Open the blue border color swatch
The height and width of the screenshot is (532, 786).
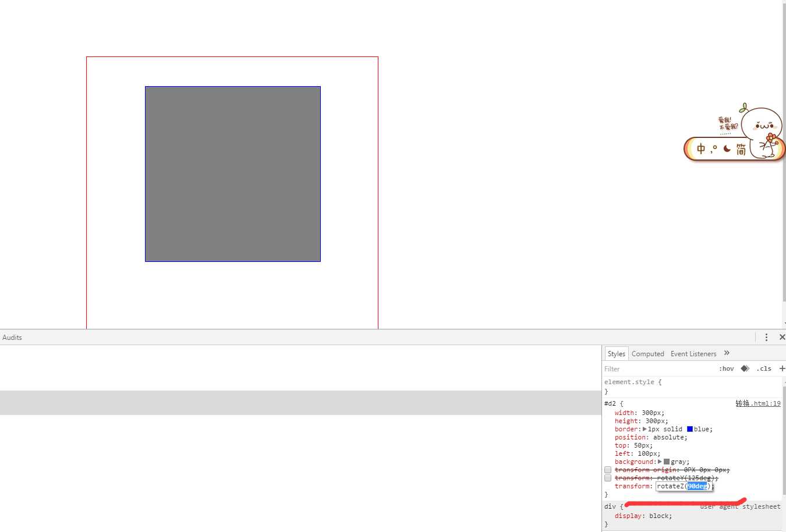[x=690, y=429]
